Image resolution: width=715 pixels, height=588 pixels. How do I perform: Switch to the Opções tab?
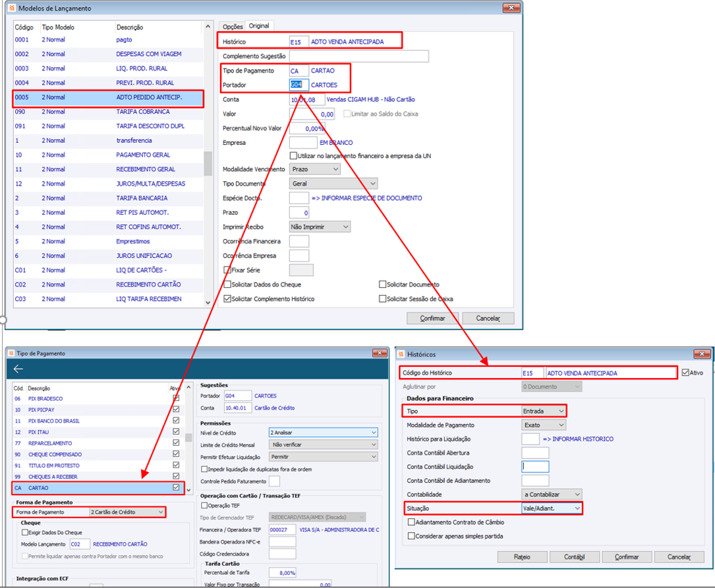(x=233, y=26)
